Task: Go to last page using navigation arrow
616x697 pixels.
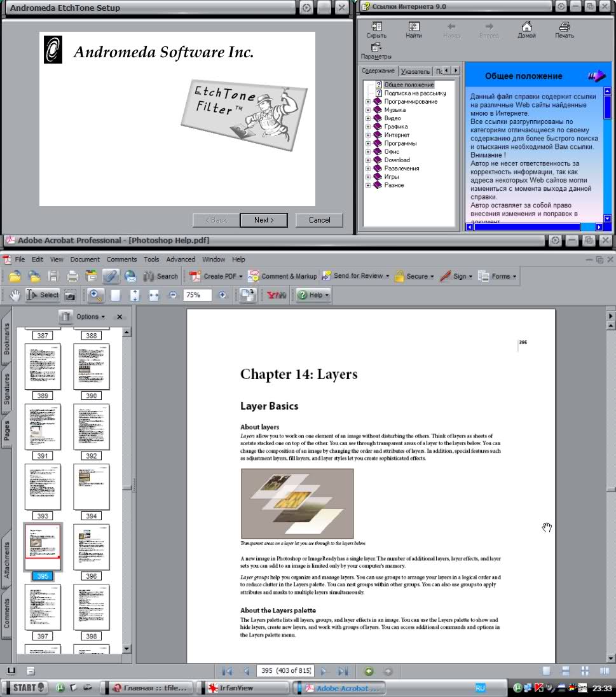Action: click(343, 671)
